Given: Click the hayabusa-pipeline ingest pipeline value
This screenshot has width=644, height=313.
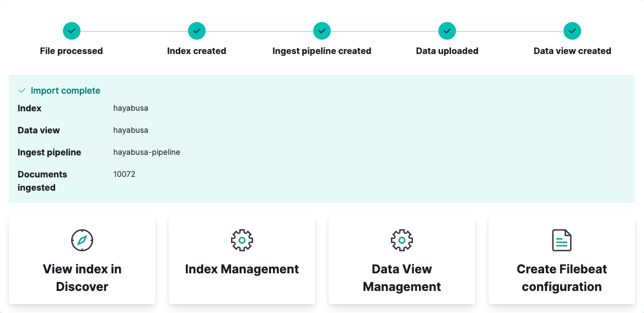Looking at the screenshot, I should [147, 152].
